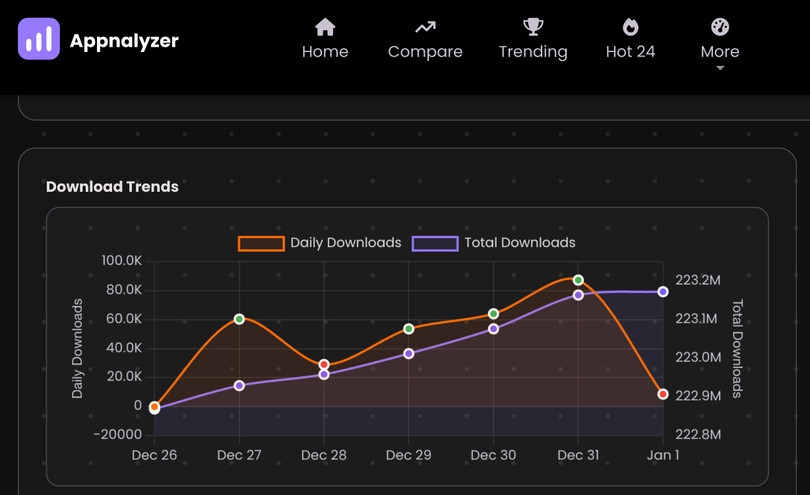Image resolution: width=810 pixels, height=495 pixels.
Task: Open the Appnalyzer brand name link
Action: tap(124, 41)
